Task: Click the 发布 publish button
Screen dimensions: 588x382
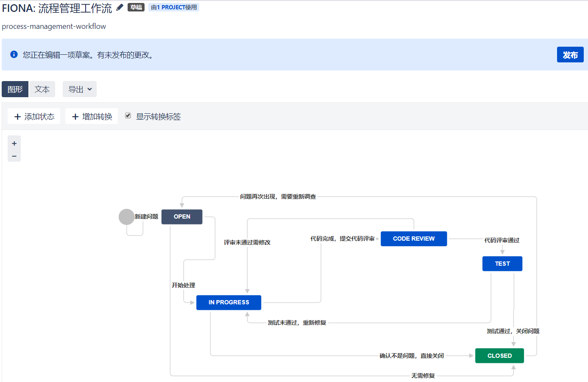Action: tap(570, 55)
